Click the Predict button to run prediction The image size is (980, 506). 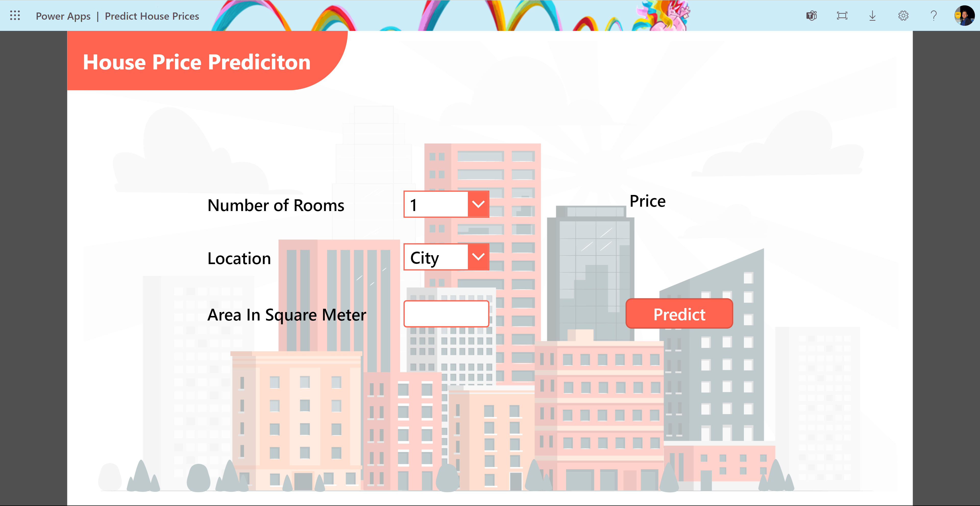pyautogui.click(x=680, y=314)
